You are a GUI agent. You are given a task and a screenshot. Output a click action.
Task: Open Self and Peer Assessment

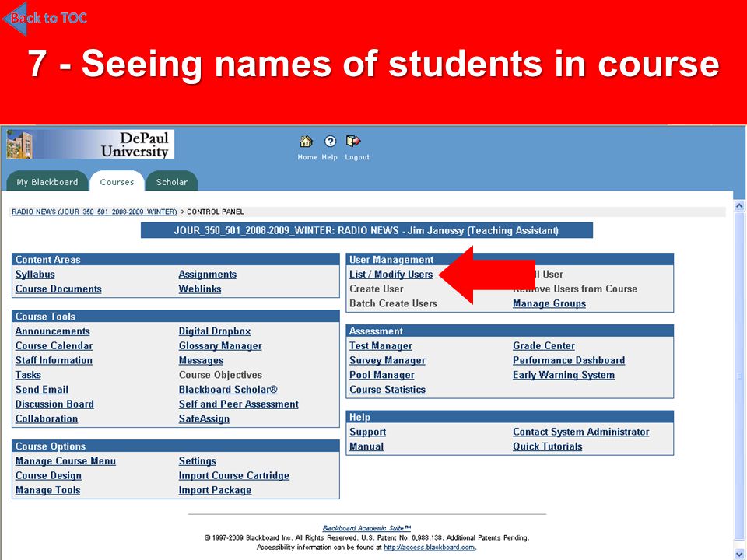(238, 404)
